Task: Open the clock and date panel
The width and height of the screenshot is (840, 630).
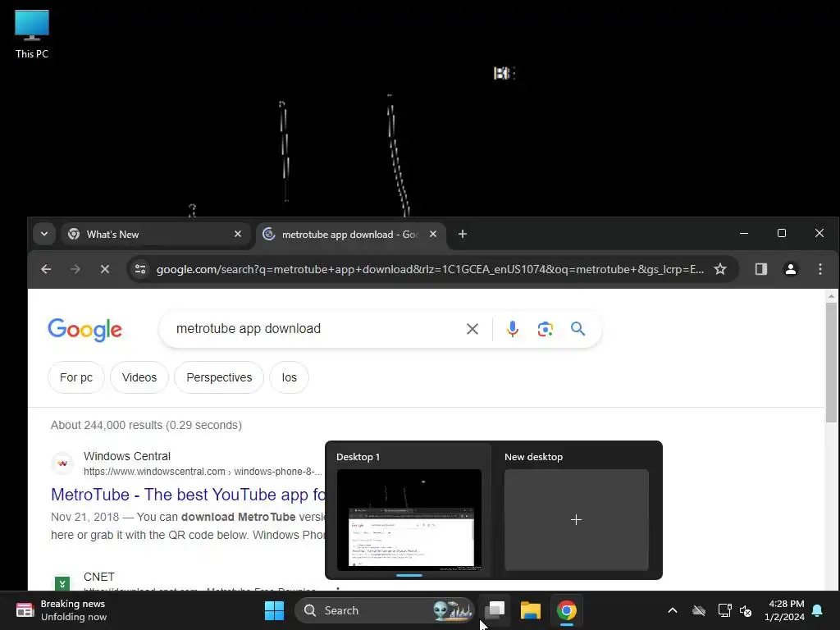Action: pos(784,610)
